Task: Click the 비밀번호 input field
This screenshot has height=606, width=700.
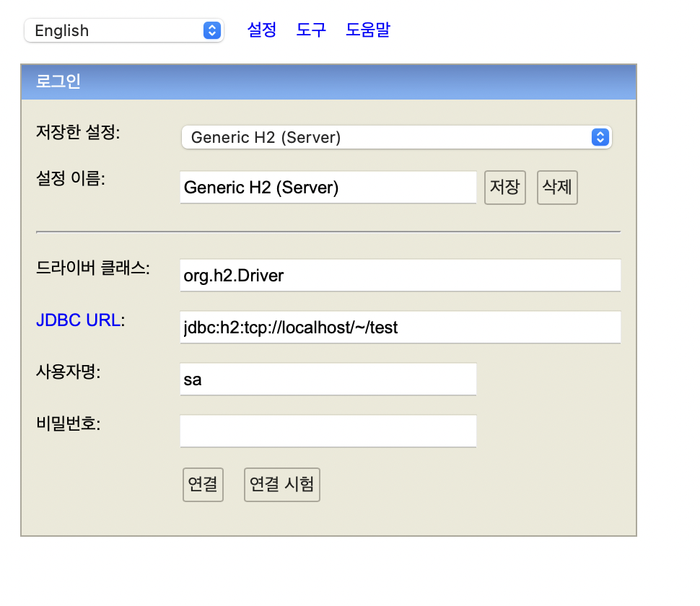Action: (328, 431)
